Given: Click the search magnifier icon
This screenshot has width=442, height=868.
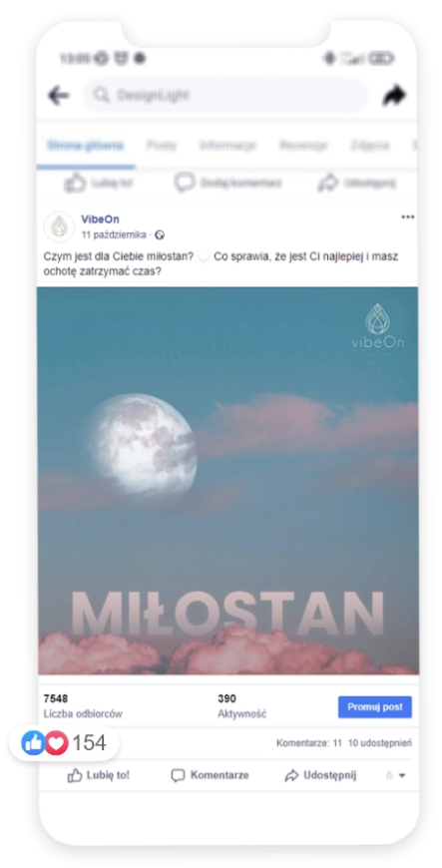Looking at the screenshot, I should pos(102,95).
